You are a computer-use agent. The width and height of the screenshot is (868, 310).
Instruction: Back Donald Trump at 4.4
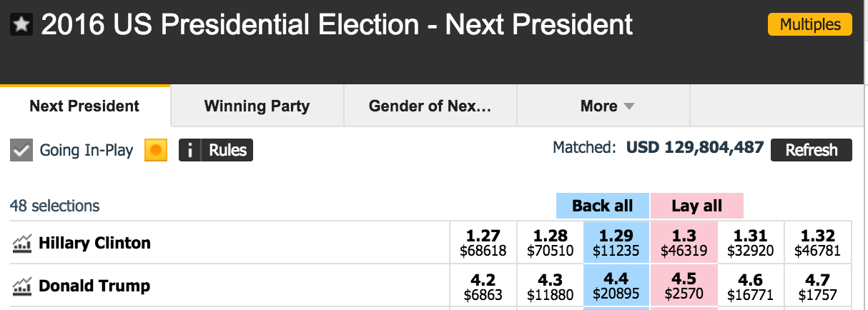click(616, 286)
